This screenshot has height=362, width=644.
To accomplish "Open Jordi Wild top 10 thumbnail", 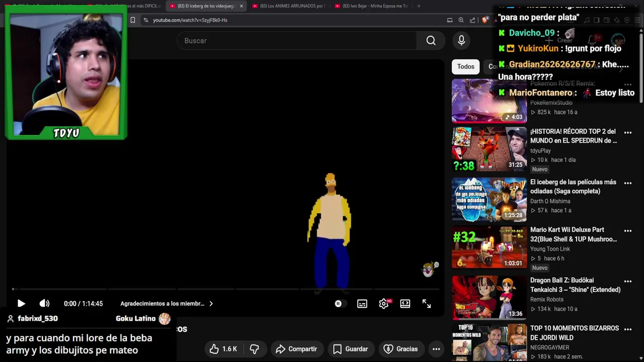I will [x=489, y=343].
